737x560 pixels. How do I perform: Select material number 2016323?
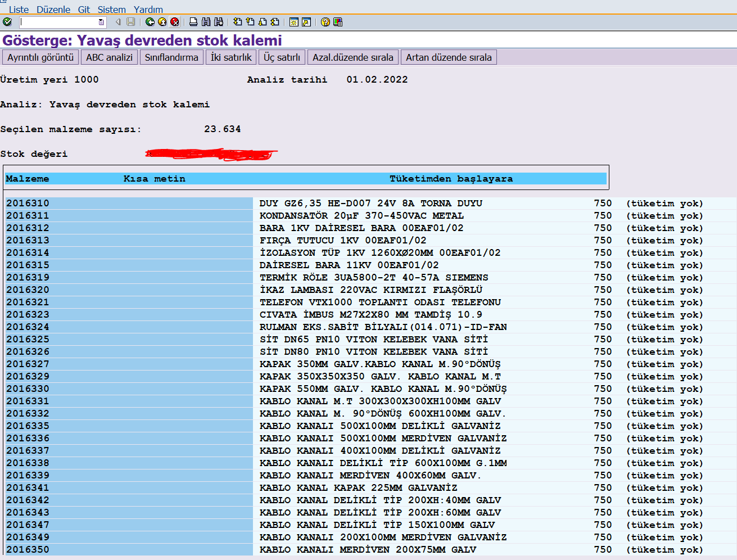pyautogui.click(x=28, y=315)
